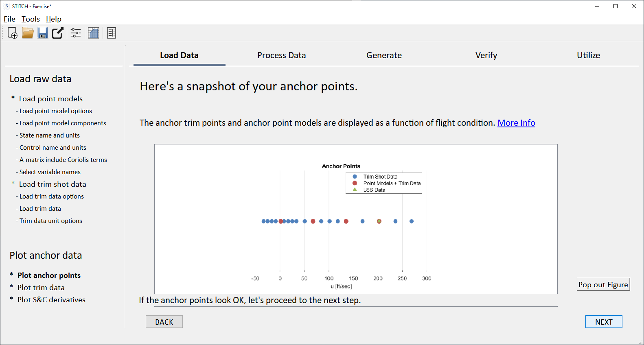
Task: Open an existing project folder
Action: click(28, 33)
